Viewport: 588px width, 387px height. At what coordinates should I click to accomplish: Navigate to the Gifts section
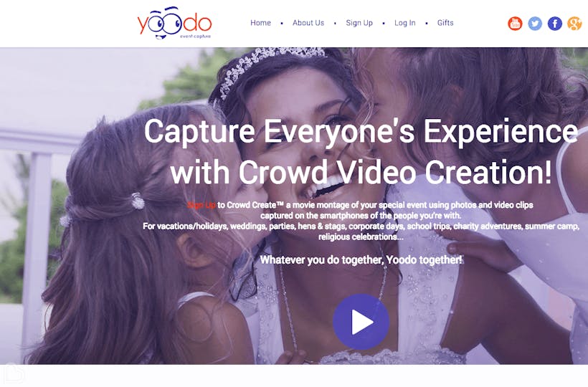445,23
